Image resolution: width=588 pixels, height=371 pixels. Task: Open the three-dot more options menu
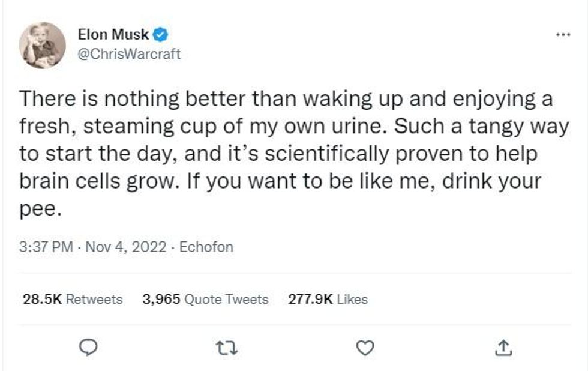[x=563, y=35]
